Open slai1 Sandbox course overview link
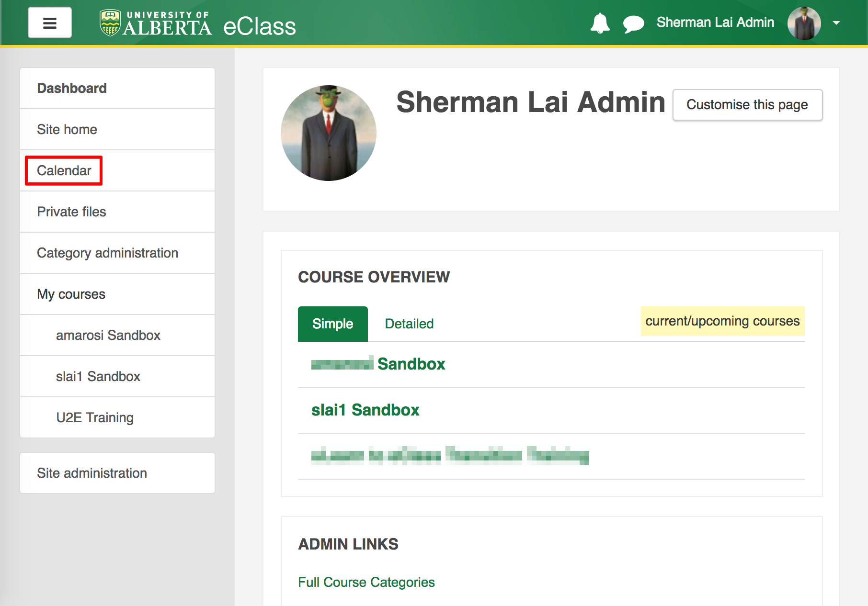The width and height of the screenshot is (868, 606). pos(365,410)
